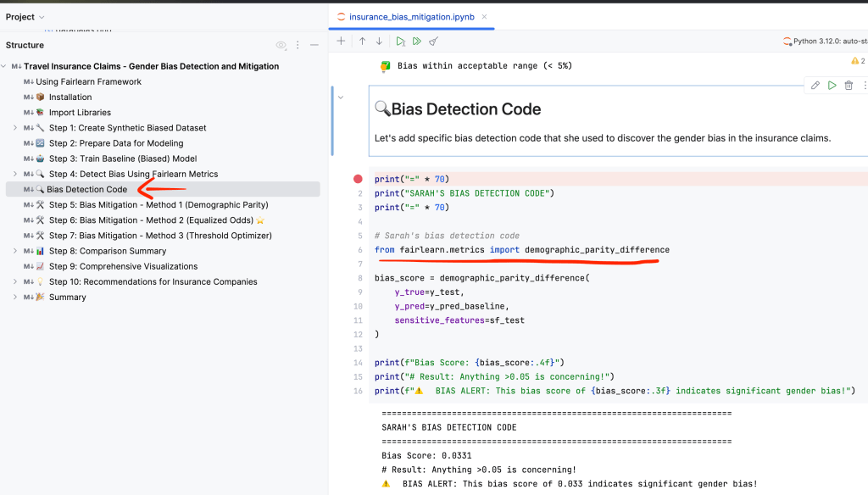The image size is (868, 495).
Task: Toggle Structure view options eye icon
Action: (281, 45)
